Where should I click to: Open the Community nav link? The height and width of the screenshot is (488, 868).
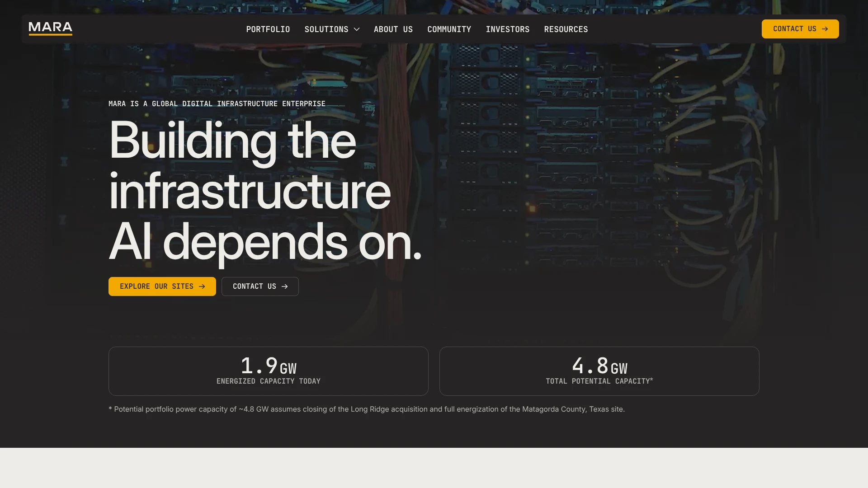pyautogui.click(x=449, y=29)
